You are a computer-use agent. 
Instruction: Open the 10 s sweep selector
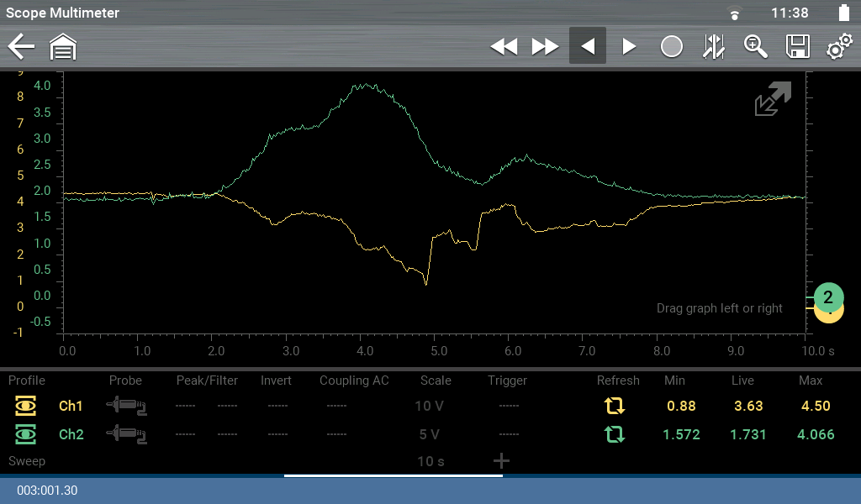coord(429,461)
